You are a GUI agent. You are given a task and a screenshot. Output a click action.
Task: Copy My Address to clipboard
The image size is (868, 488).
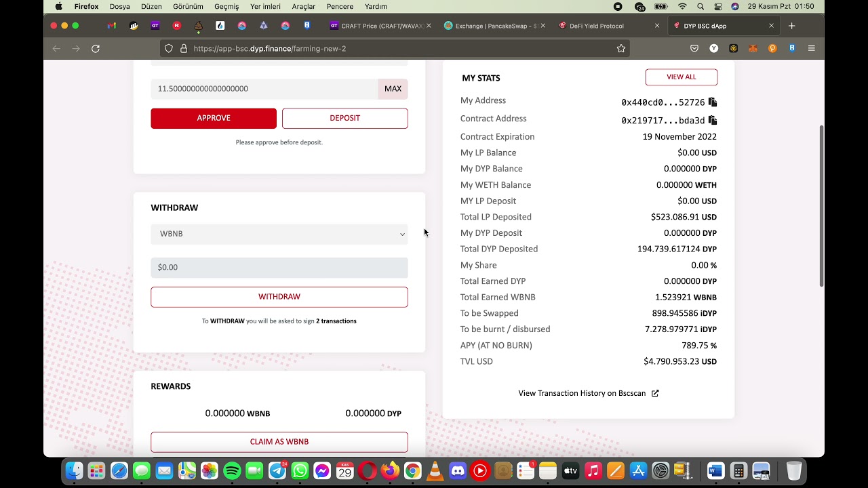713,102
